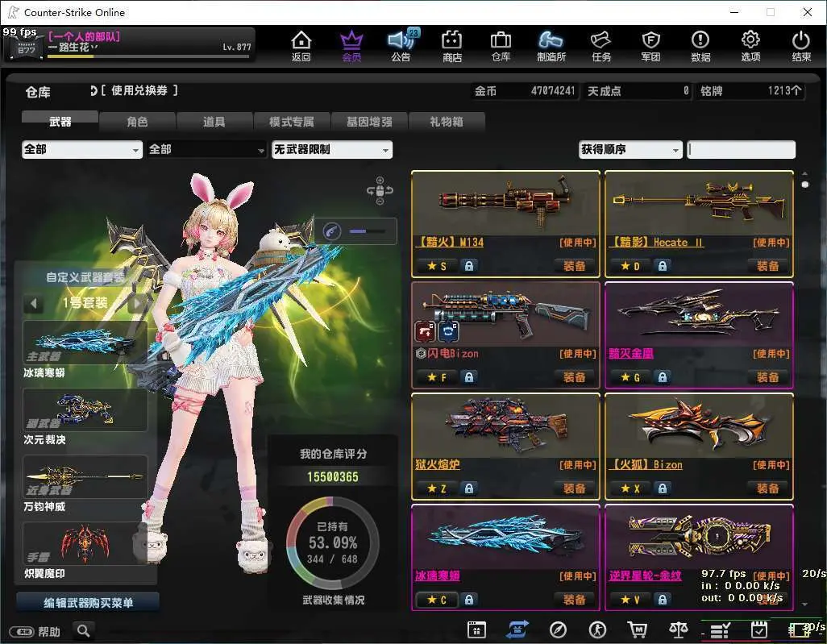Open the calendar checkmark icon
The height and width of the screenshot is (644, 827).
[x=759, y=629]
